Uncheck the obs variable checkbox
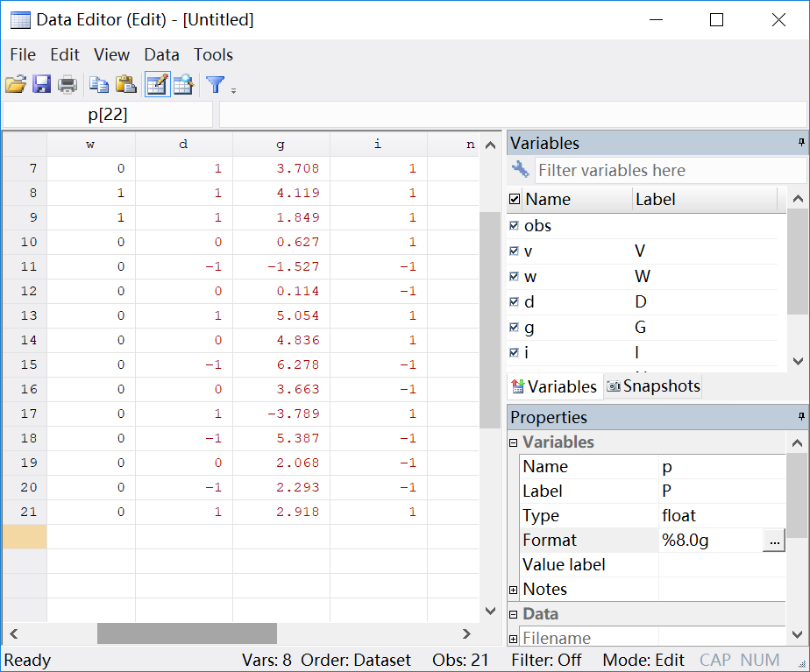Image resolution: width=810 pixels, height=672 pixels. (514, 225)
